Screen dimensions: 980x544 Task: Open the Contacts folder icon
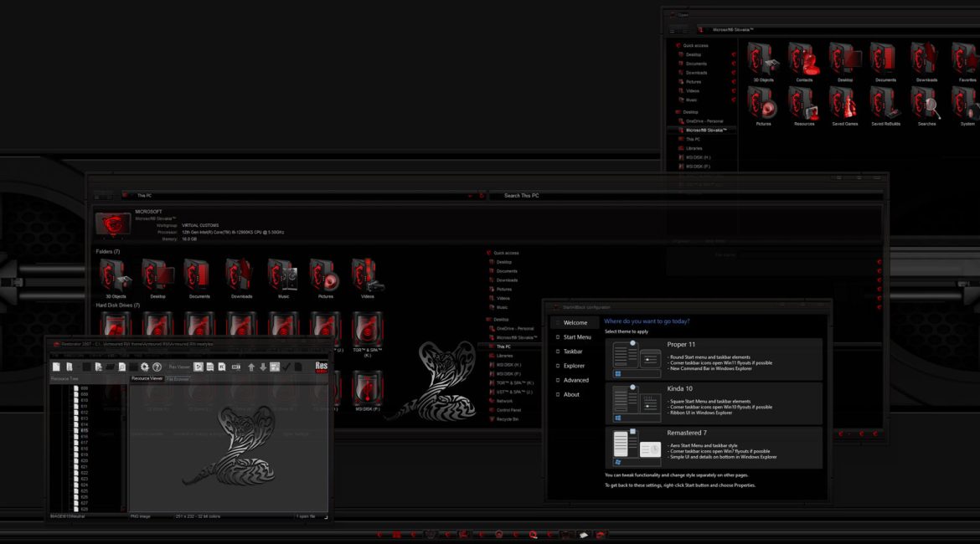(x=804, y=60)
